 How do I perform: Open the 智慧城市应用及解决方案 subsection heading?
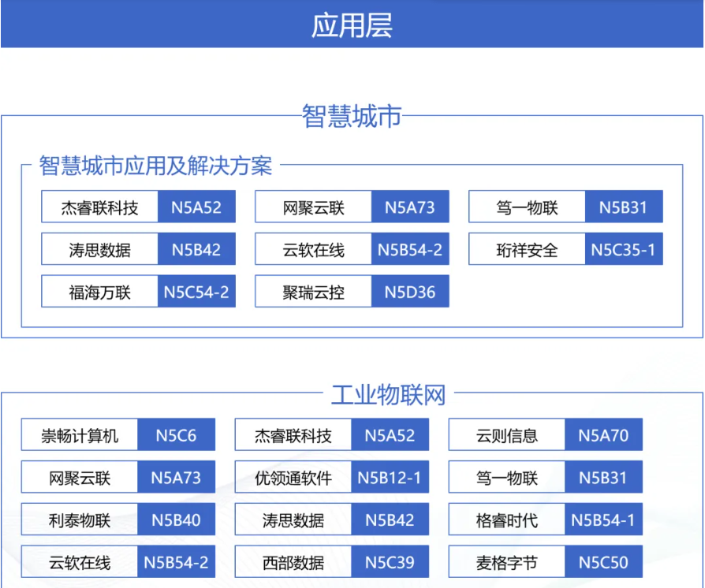tap(155, 166)
